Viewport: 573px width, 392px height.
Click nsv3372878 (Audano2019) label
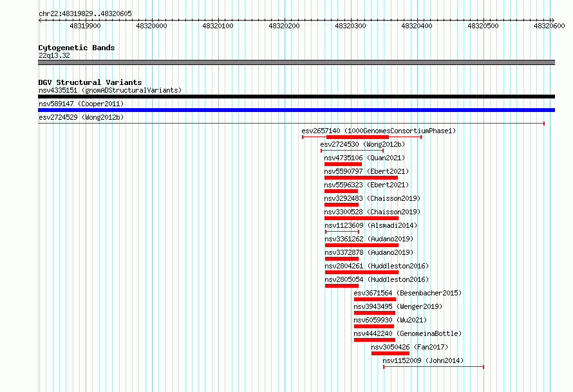click(x=369, y=252)
